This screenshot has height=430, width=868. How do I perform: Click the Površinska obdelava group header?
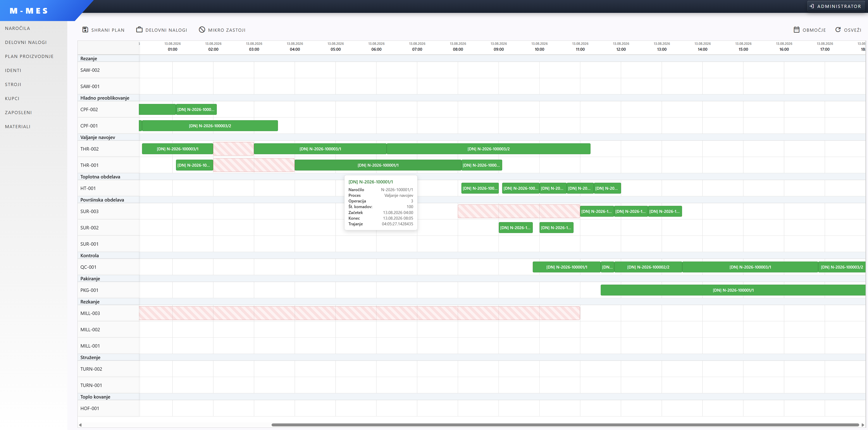(102, 200)
